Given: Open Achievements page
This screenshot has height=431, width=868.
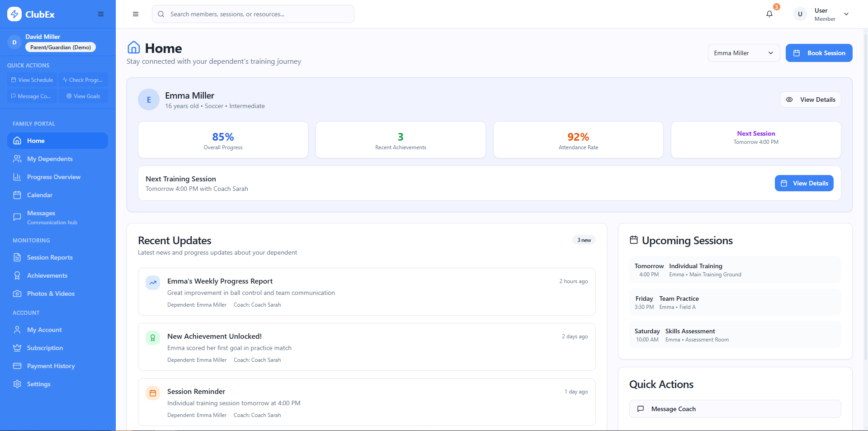Looking at the screenshot, I should pyautogui.click(x=57, y=275).
